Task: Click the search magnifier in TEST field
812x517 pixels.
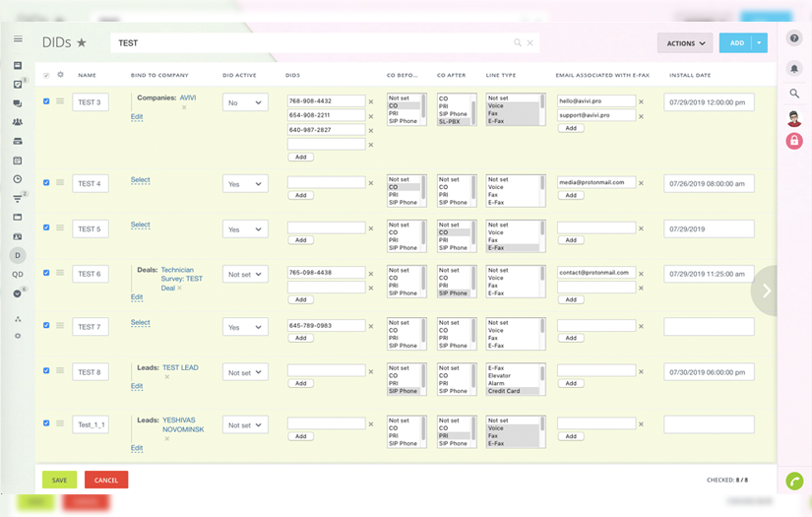Action: point(518,42)
